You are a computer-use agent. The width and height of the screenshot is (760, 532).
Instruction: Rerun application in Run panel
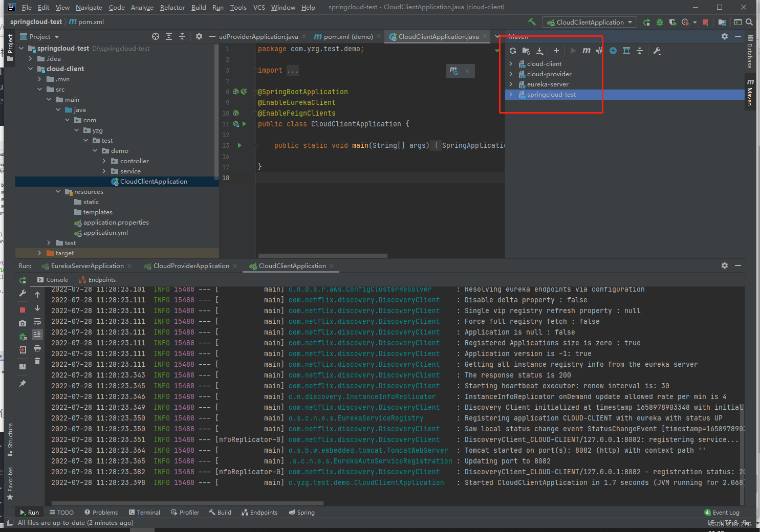point(23,280)
